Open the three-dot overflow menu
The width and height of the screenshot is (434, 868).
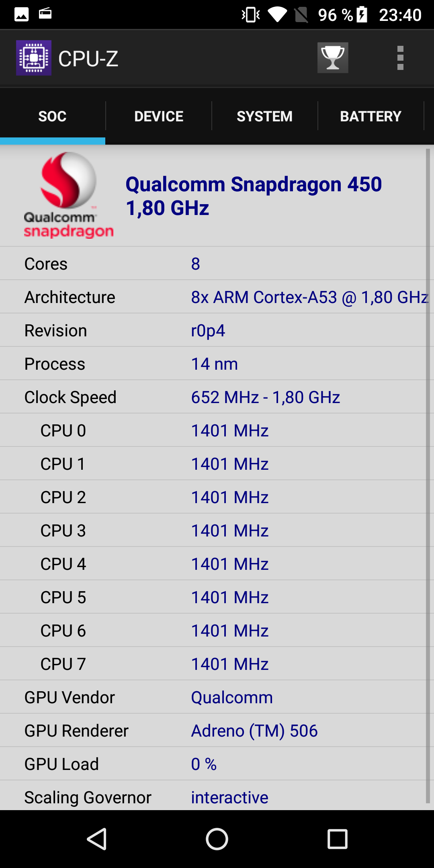[x=400, y=58]
